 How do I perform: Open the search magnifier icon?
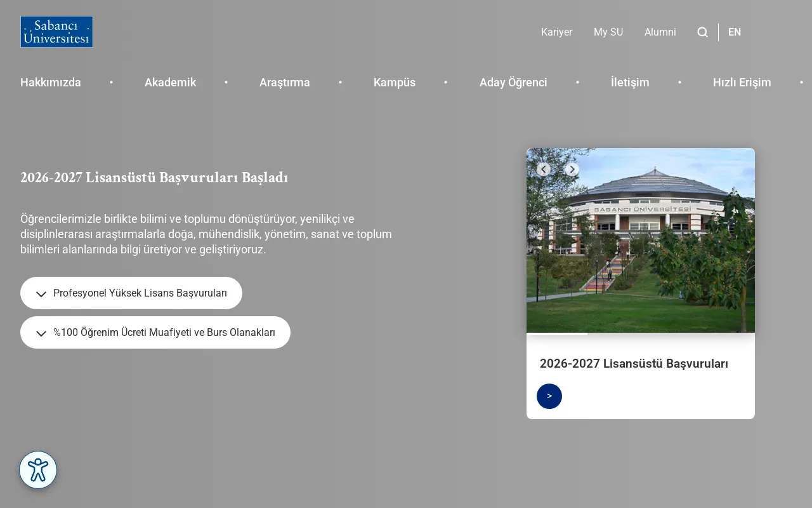coord(703,32)
